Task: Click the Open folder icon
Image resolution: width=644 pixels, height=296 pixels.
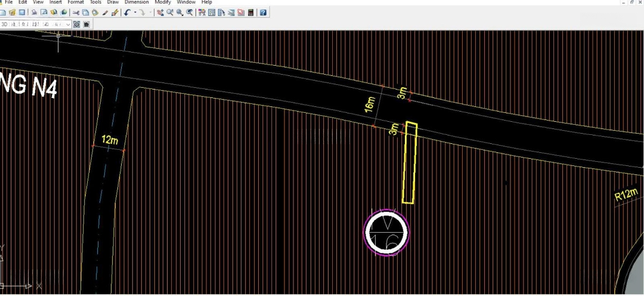Action: (x=13, y=13)
